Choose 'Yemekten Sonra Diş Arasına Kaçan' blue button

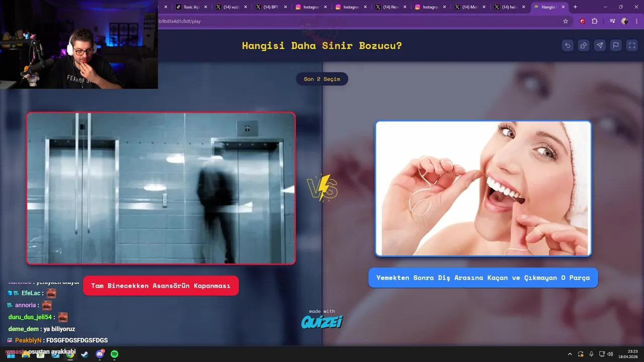[483, 278]
